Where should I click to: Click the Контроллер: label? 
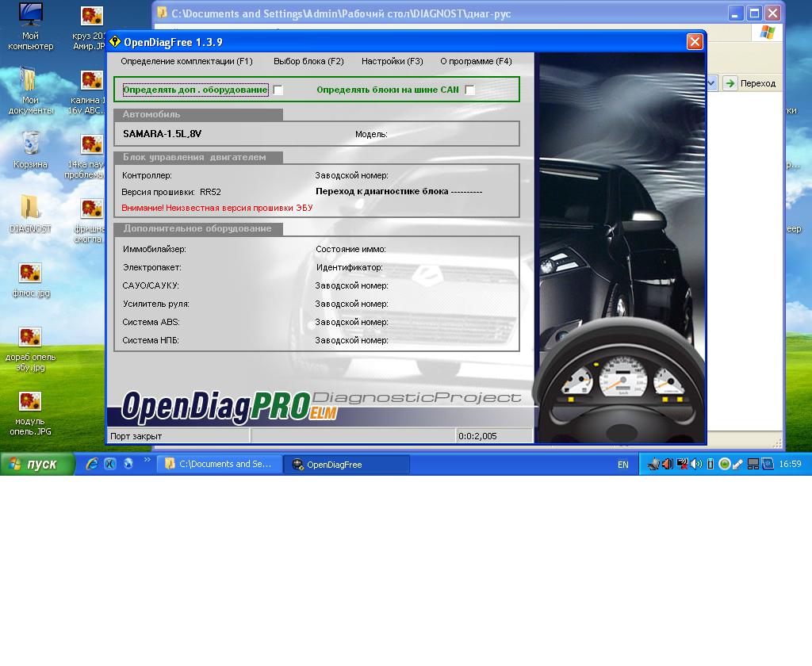[147, 175]
